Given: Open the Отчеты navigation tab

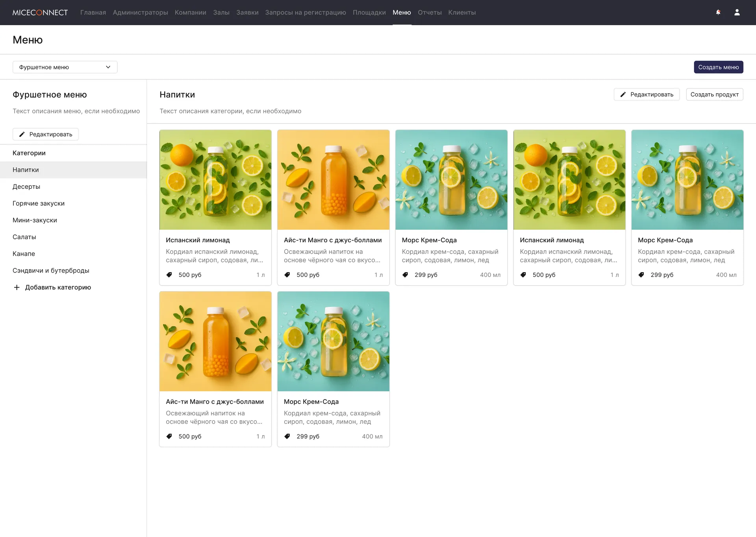Looking at the screenshot, I should [x=430, y=13].
